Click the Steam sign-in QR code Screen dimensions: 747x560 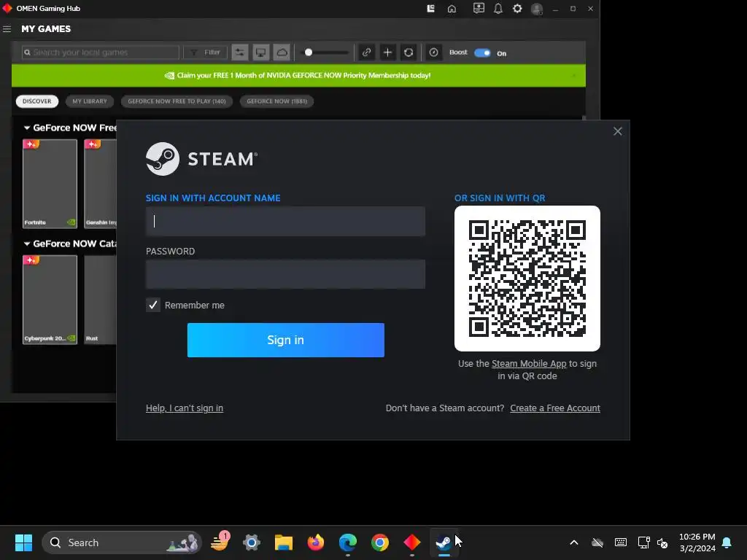coord(527,279)
